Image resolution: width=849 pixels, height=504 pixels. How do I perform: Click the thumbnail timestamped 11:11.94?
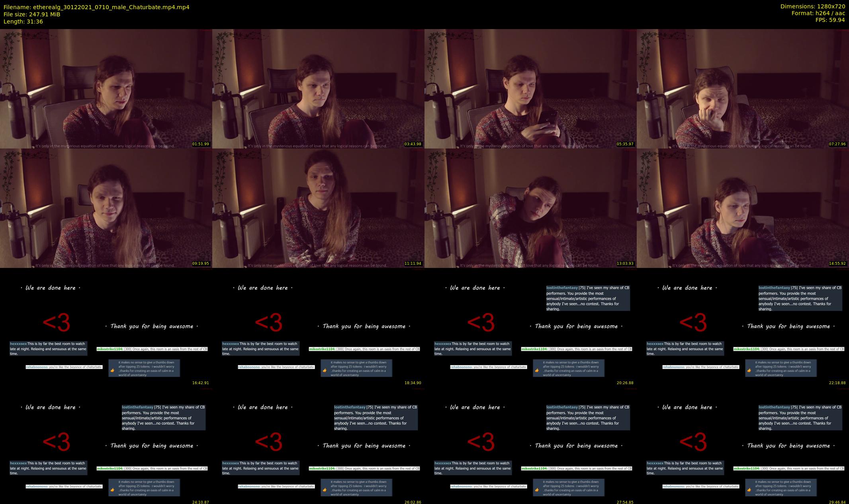point(318,208)
